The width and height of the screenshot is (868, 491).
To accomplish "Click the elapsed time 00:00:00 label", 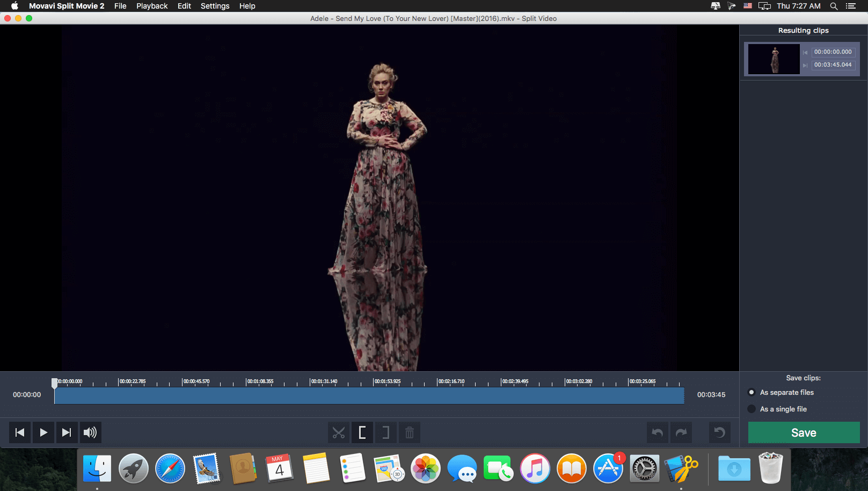I will pyautogui.click(x=27, y=394).
